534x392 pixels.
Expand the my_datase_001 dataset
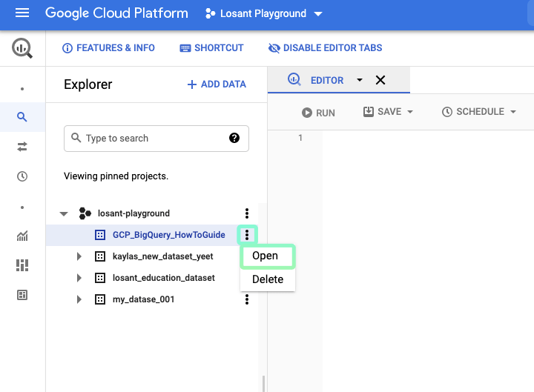79,299
